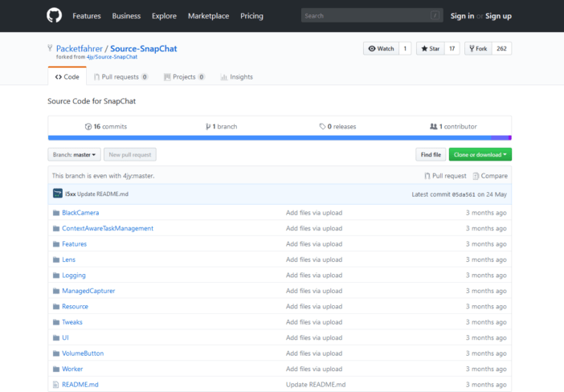Viewport: 564px width, 392px height.
Task: View the 0 releases page
Action: 337,127
